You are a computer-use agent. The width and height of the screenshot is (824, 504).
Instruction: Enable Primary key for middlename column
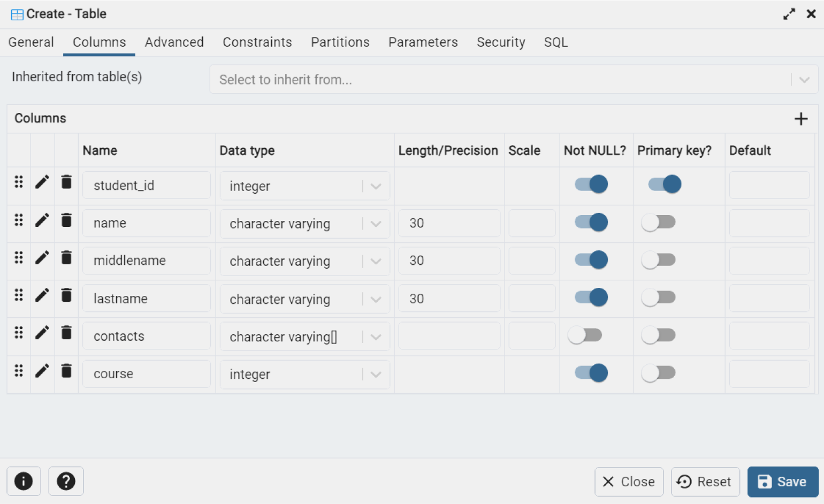pos(658,259)
